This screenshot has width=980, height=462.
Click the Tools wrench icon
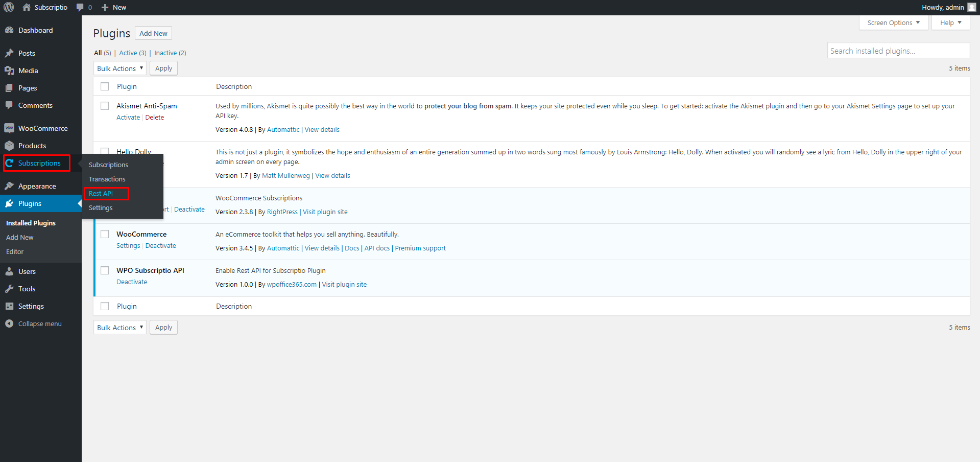(9, 289)
